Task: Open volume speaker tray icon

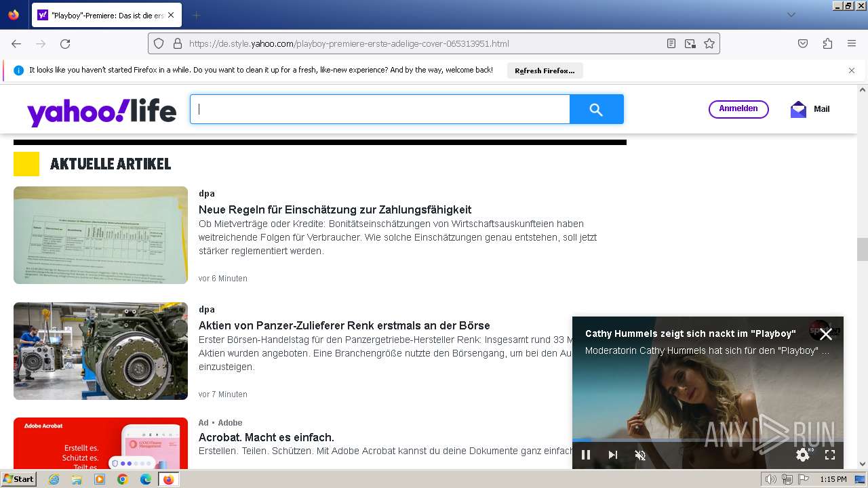Action: click(x=771, y=479)
